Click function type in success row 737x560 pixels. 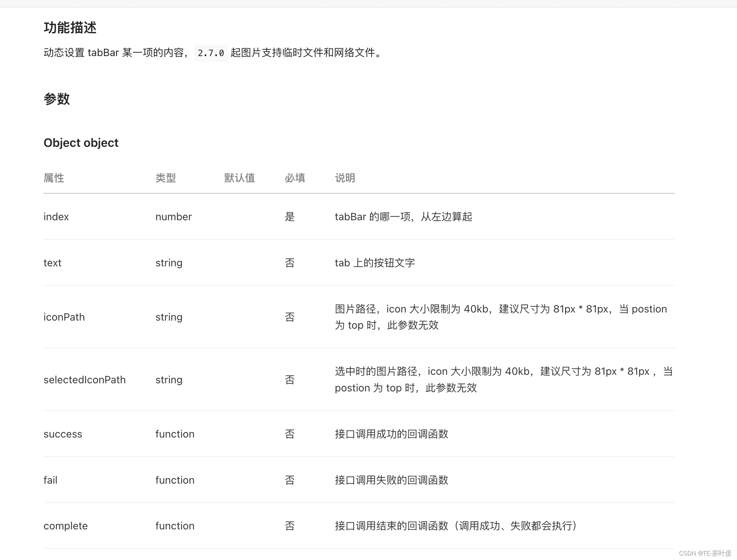(175, 434)
